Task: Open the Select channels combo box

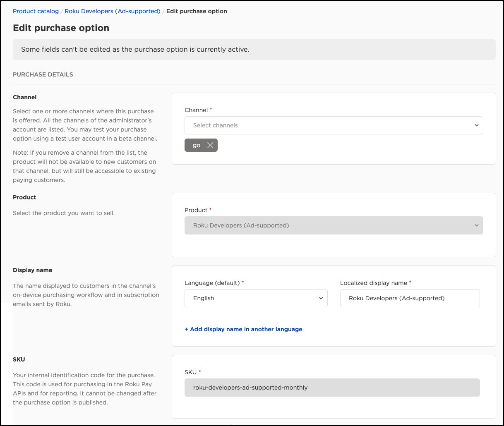Action: [x=327, y=125]
